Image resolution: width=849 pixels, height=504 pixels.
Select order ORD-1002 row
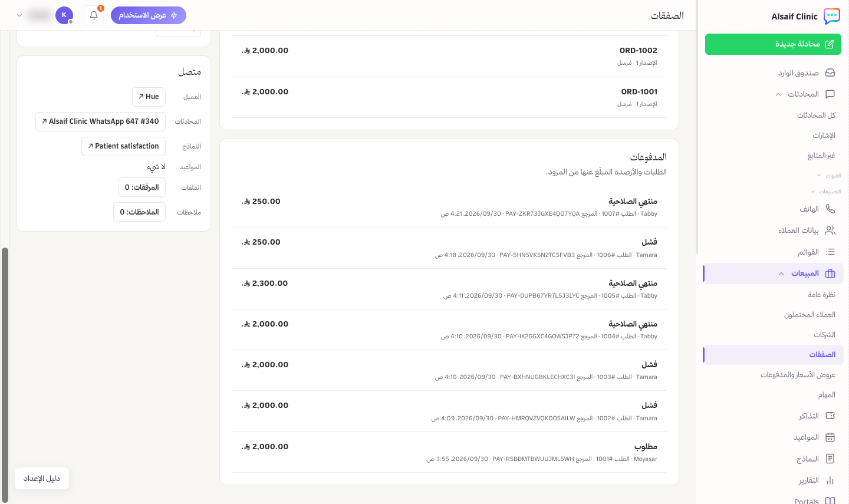449,56
